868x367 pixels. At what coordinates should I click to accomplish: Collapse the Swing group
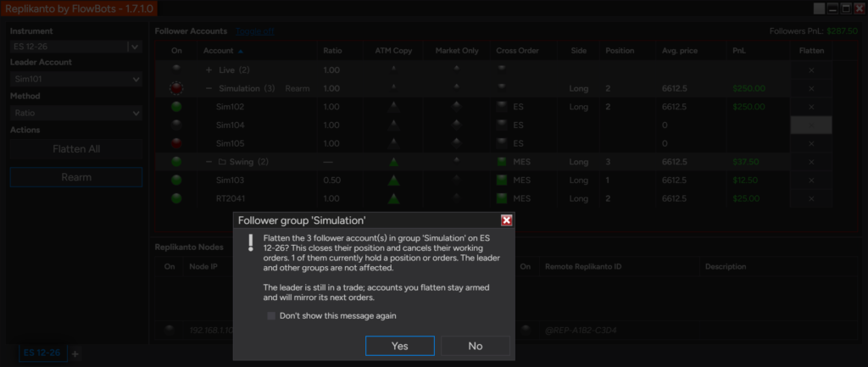(x=209, y=162)
